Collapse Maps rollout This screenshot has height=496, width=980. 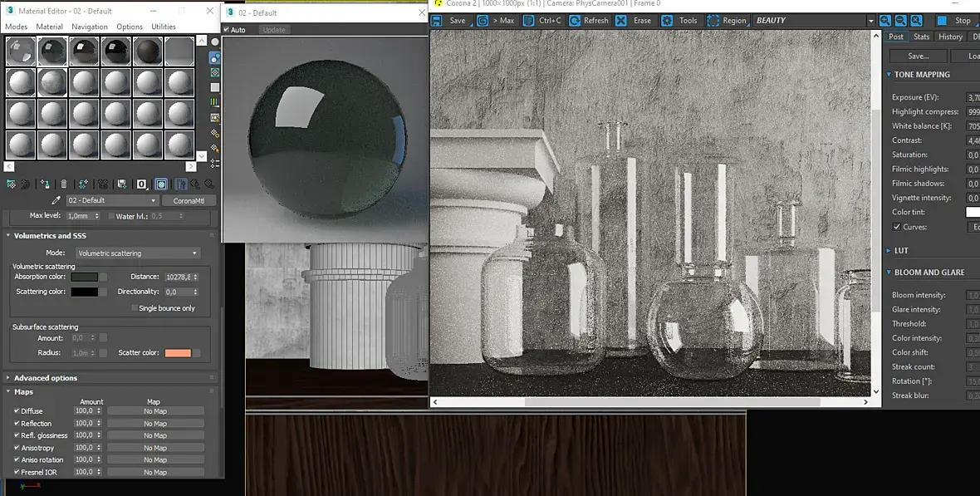[23, 391]
